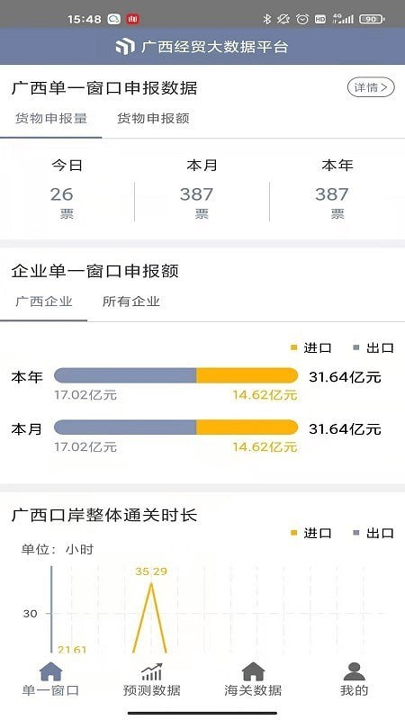Tap the red notification app icon
The width and height of the screenshot is (405, 720).
pyautogui.click(x=133, y=19)
